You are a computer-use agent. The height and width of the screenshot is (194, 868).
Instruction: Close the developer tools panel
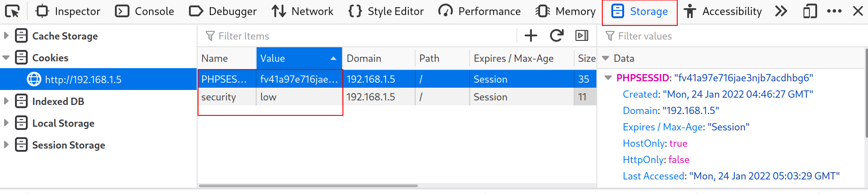[x=858, y=11]
